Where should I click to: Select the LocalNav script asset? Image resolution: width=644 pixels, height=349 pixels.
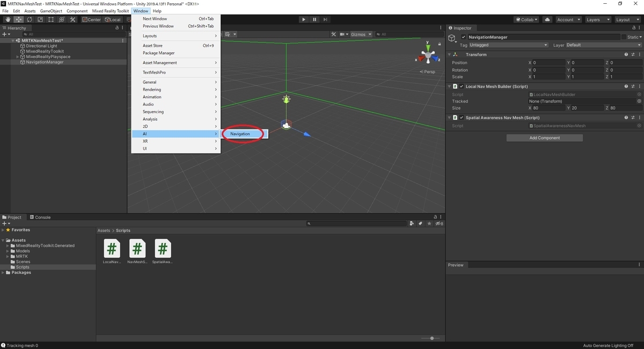(112, 252)
